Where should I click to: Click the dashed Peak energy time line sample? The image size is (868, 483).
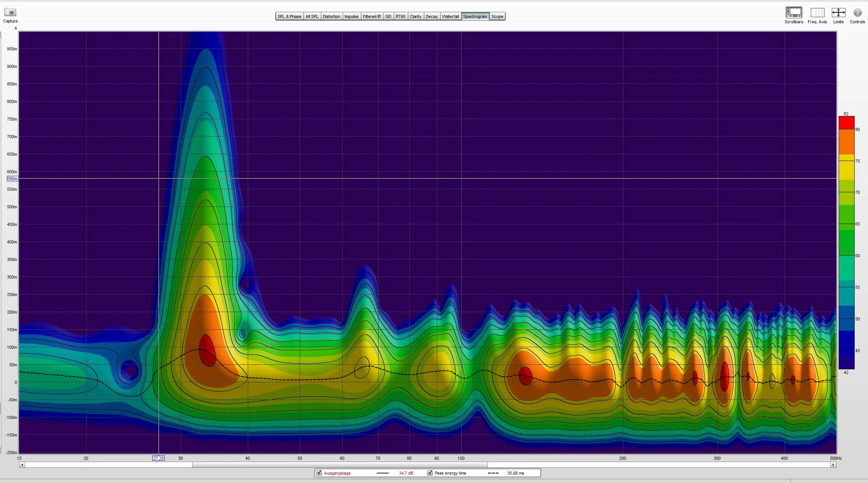point(493,473)
